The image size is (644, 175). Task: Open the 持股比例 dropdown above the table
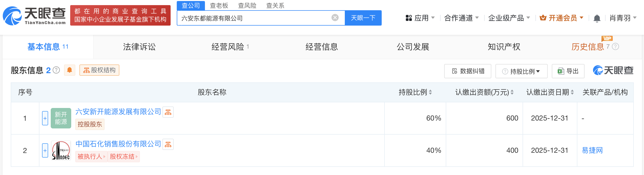pyautogui.click(x=521, y=71)
